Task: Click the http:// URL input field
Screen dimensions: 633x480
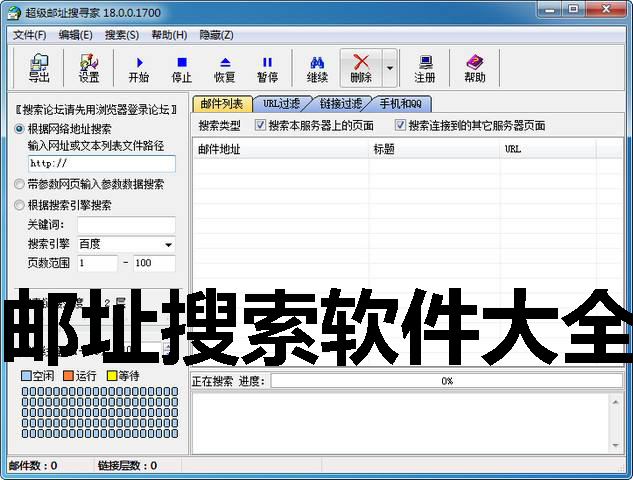Action: point(102,163)
